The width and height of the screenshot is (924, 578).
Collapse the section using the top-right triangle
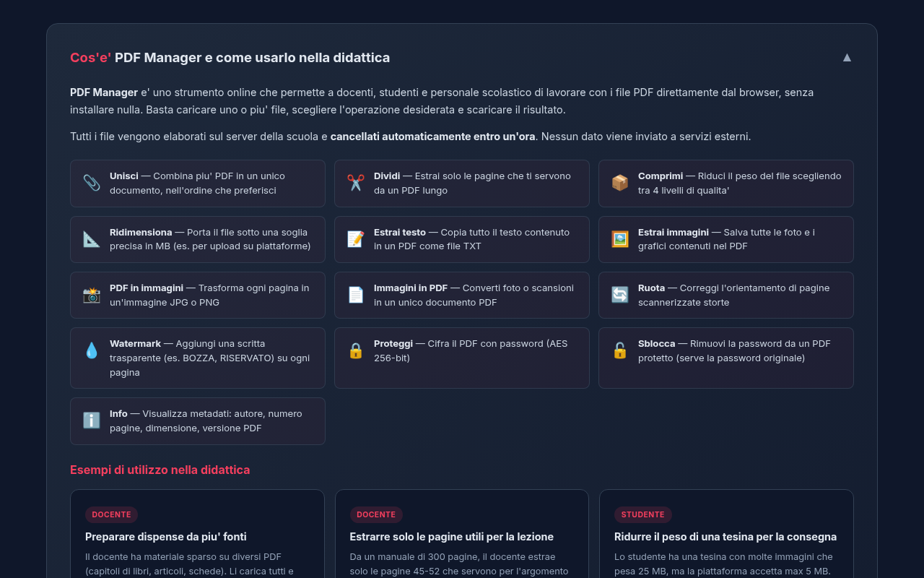847,56
